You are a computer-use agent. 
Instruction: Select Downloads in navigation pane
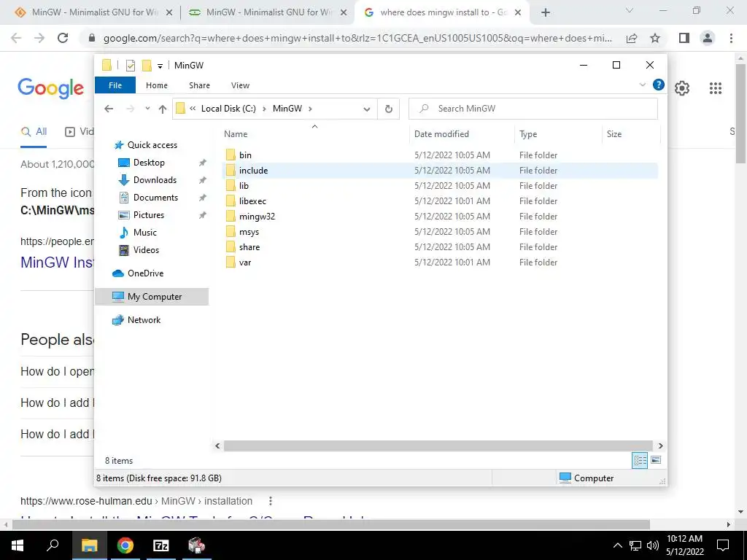[x=155, y=180]
